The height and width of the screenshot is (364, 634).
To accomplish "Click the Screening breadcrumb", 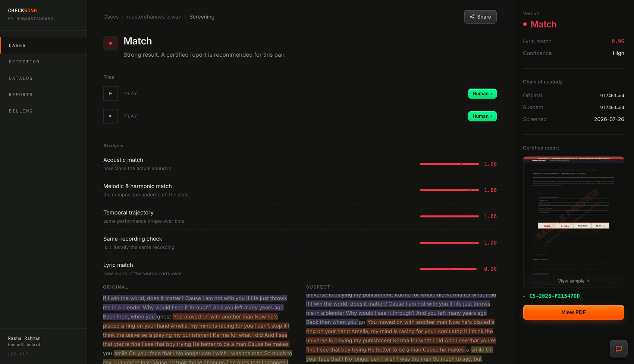I will [x=202, y=17].
